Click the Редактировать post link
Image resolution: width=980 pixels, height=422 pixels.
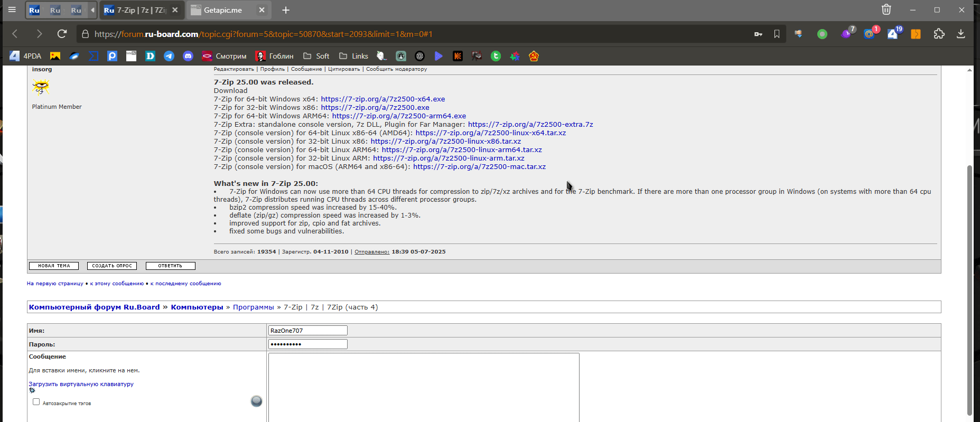234,69
